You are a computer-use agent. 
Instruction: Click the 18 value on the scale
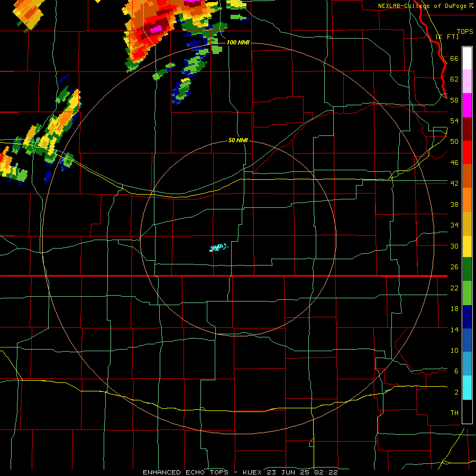coord(454,309)
